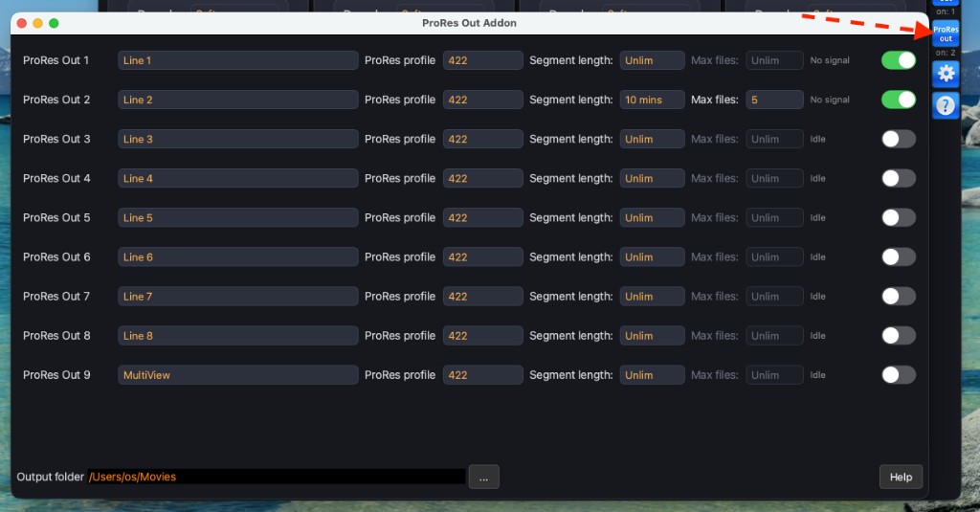
Task: Click the Help button at bottom right
Action: 901,477
